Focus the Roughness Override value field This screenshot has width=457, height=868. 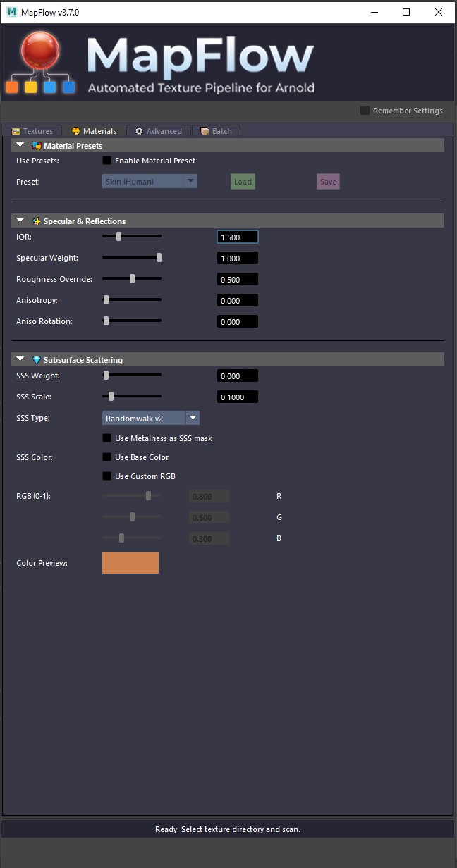[238, 280]
